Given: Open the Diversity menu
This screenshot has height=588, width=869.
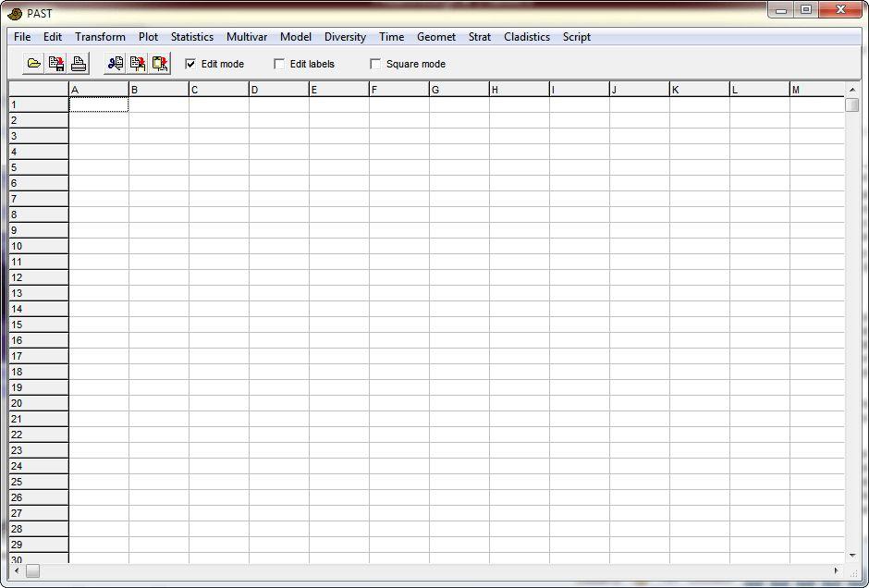Looking at the screenshot, I should [x=345, y=37].
